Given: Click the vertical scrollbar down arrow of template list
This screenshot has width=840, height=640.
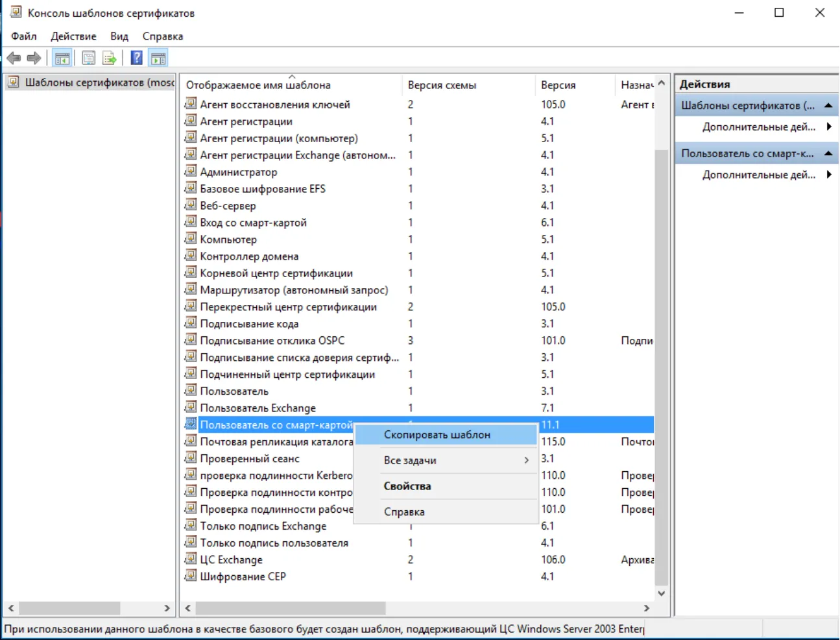Looking at the screenshot, I should click(661, 593).
